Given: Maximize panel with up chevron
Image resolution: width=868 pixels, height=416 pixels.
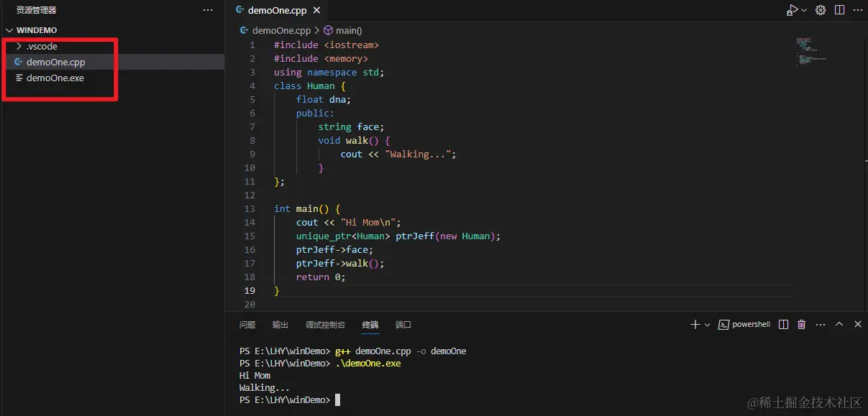Looking at the screenshot, I should pos(839,325).
